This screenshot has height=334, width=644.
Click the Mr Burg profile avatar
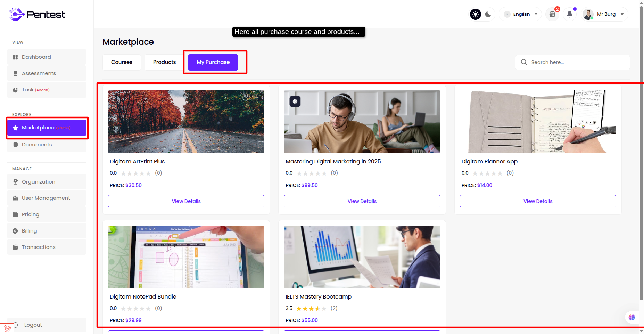(588, 14)
